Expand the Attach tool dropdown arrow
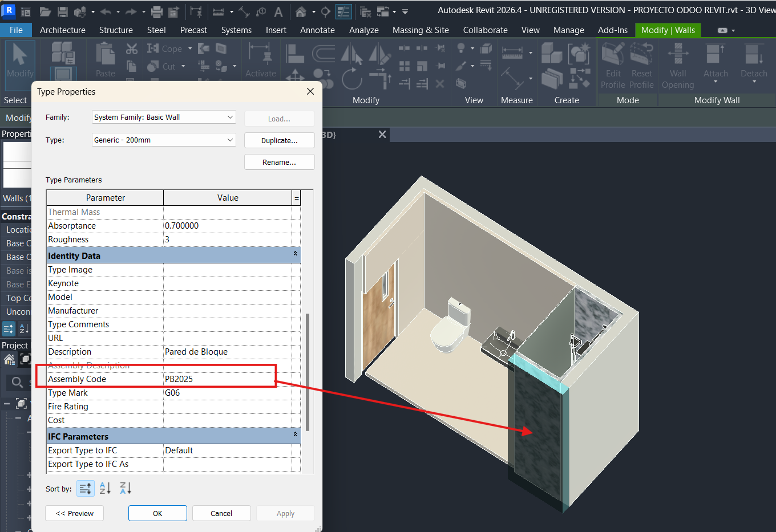Screen dimensions: 776x532 click(x=716, y=83)
